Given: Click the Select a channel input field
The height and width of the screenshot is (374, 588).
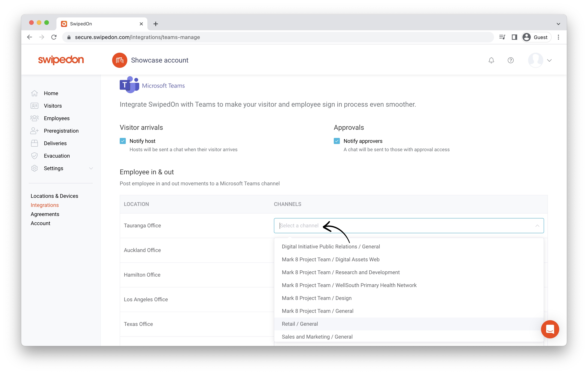Looking at the screenshot, I should tap(409, 225).
